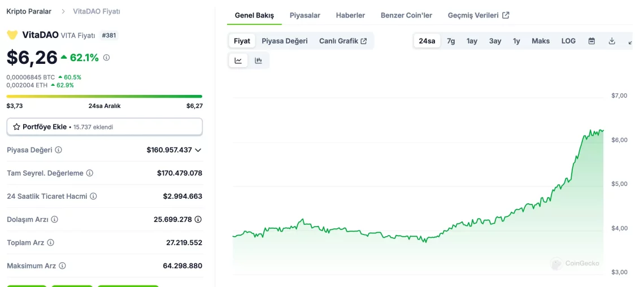Go to Kripto Paralar breadcrumb link
Image resolution: width=644 pixels, height=287 pixels.
[29, 11]
